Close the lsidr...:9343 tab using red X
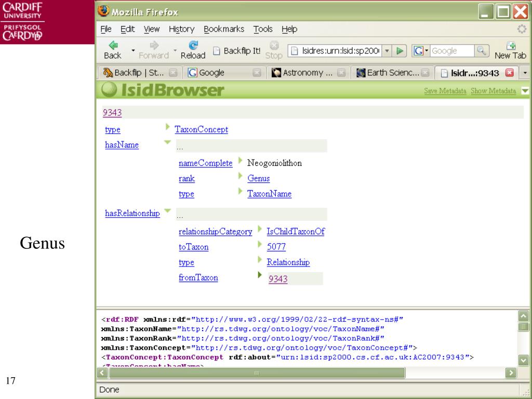532x399 pixels. pos(510,73)
